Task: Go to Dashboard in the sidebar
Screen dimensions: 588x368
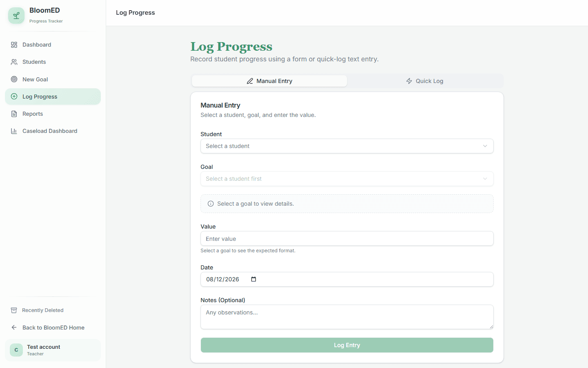Action: pos(53,45)
